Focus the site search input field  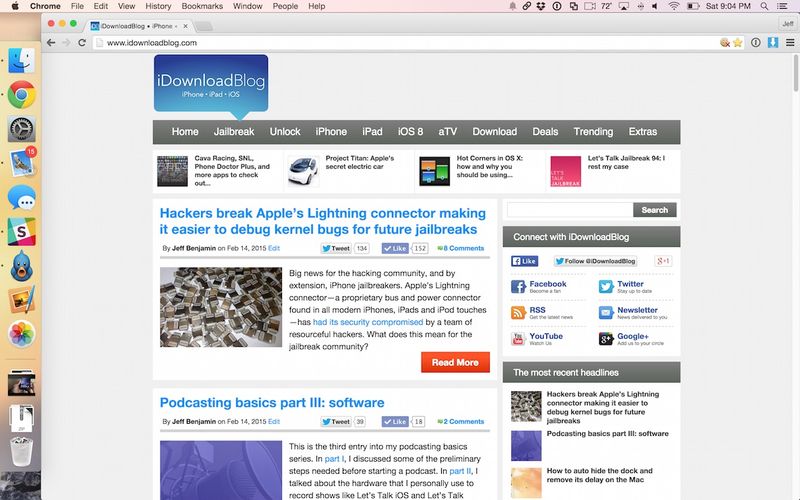[570, 210]
